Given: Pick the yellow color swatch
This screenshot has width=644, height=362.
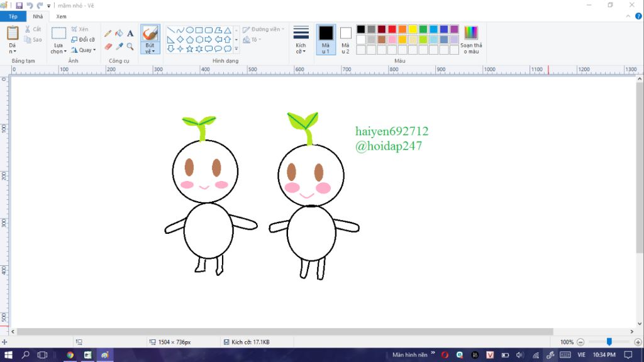Looking at the screenshot, I should (x=413, y=29).
